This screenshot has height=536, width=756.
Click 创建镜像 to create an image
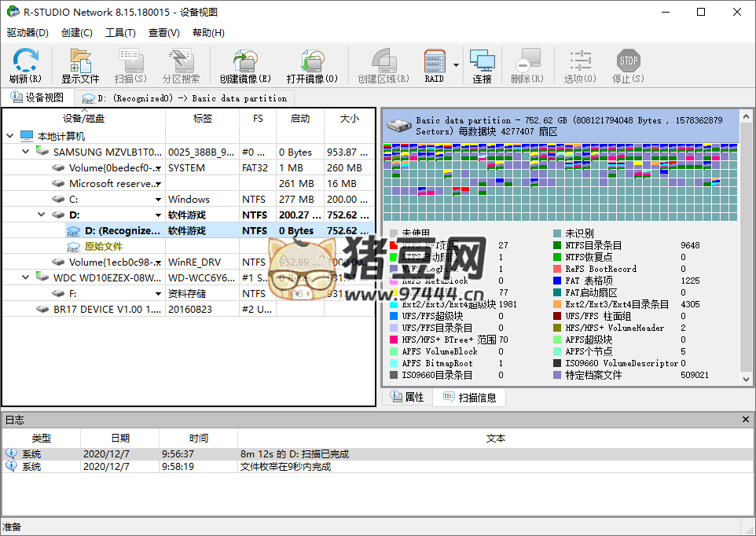pyautogui.click(x=244, y=64)
